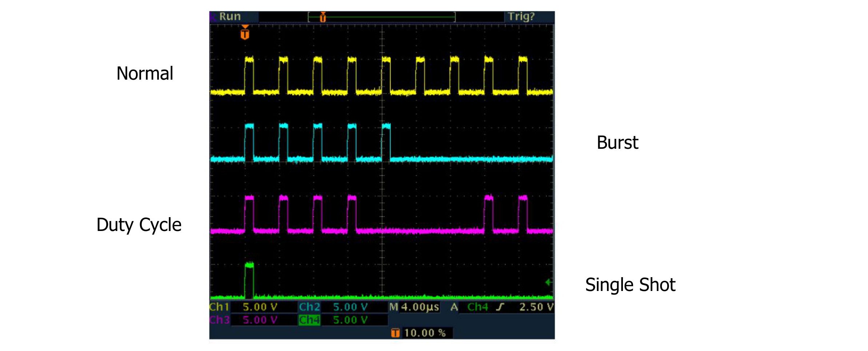Click the trigger indicator in record bar

click(x=323, y=17)
